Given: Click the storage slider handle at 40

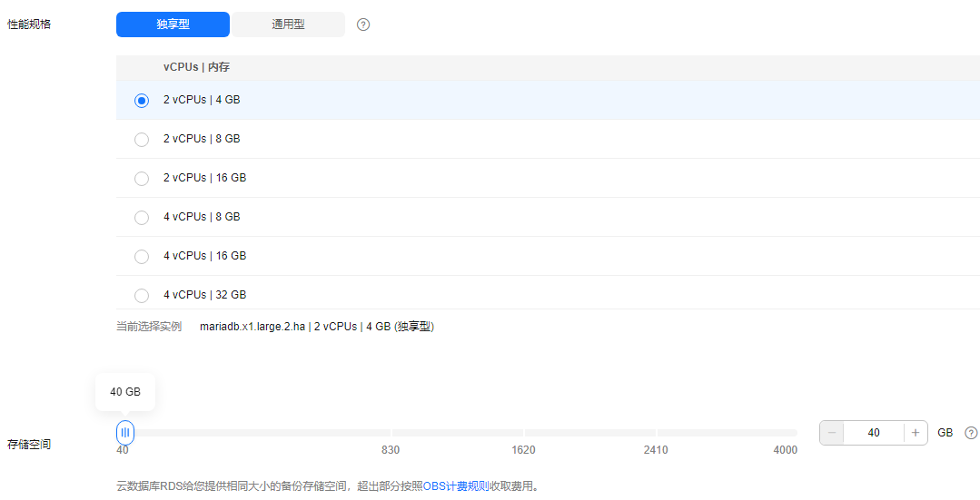Looking at the screenshot, I should (x=125, y=433).
